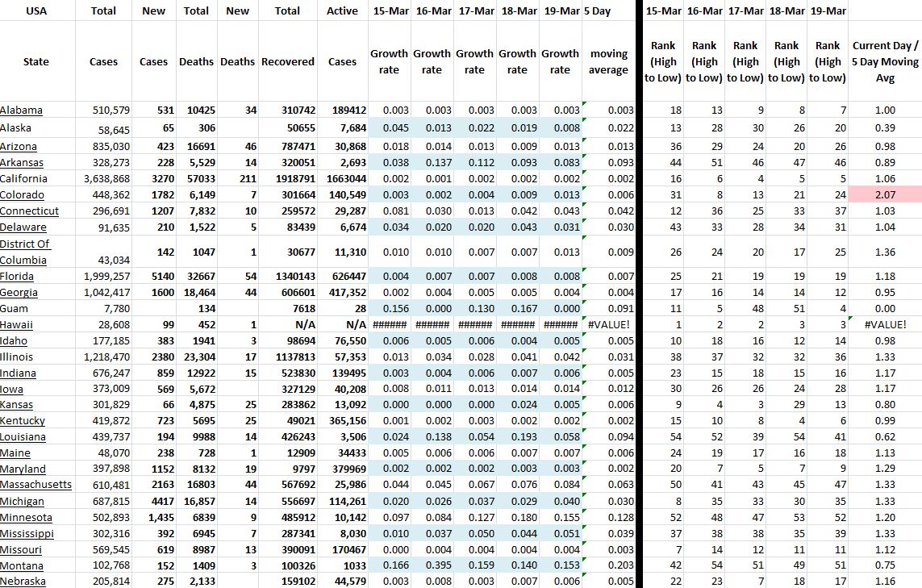Select the Current Day / 5 Day Moving Avg header
The height and width of the screenshot is (588, 922).
pyautogui.click(x=885, y=62)
